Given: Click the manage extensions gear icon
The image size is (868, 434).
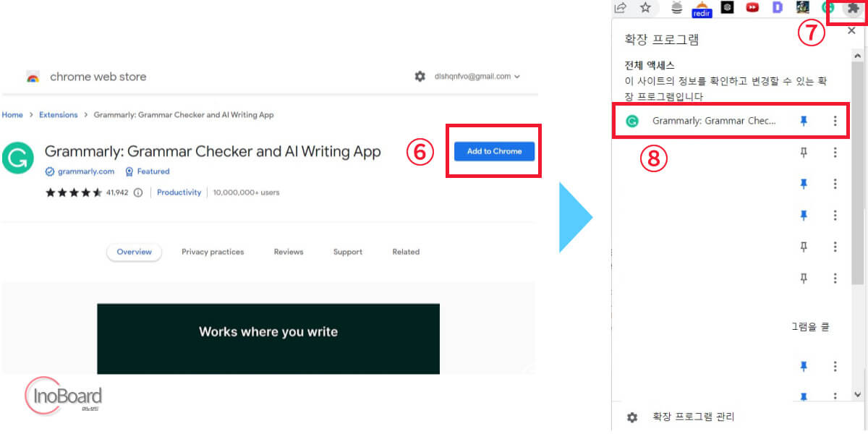Looking at the screenshot, I should tap(632, 417).
